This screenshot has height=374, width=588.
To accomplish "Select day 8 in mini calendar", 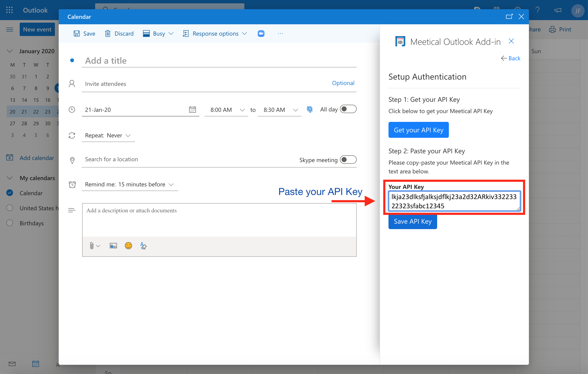I will tap(36, 88).
